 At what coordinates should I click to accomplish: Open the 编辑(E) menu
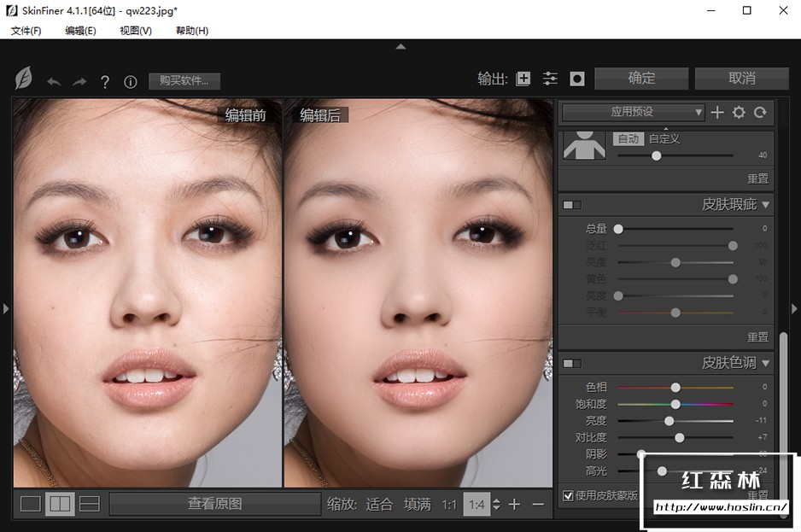pos(80,31)
